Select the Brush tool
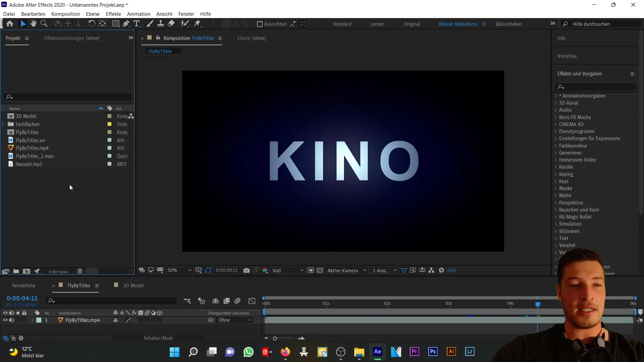The height and width of the screenshot is (362, 644). tap(150, 24)
